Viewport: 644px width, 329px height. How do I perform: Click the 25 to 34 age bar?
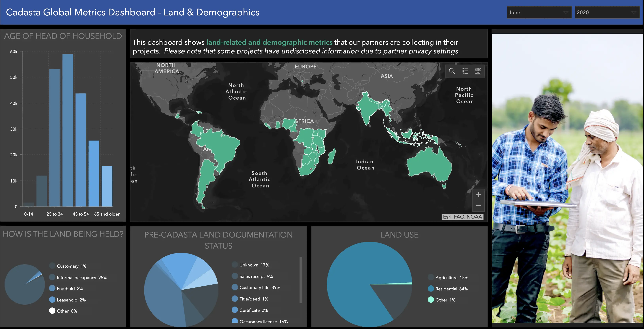point(55,137)
